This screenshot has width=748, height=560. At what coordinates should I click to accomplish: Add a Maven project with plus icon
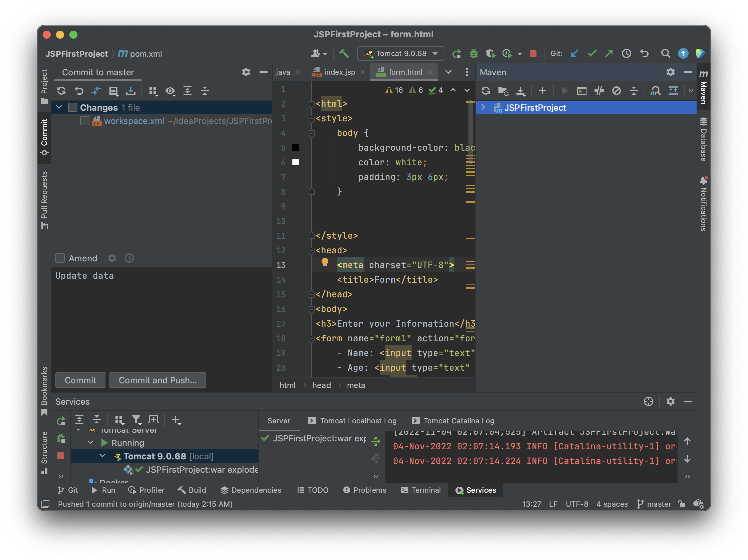click(x=542, y=91)
